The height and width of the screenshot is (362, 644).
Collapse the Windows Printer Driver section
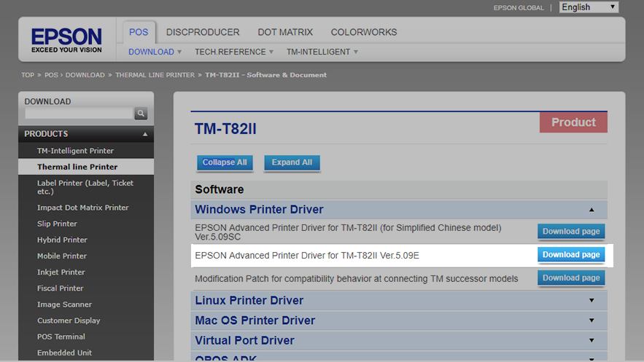591,210
